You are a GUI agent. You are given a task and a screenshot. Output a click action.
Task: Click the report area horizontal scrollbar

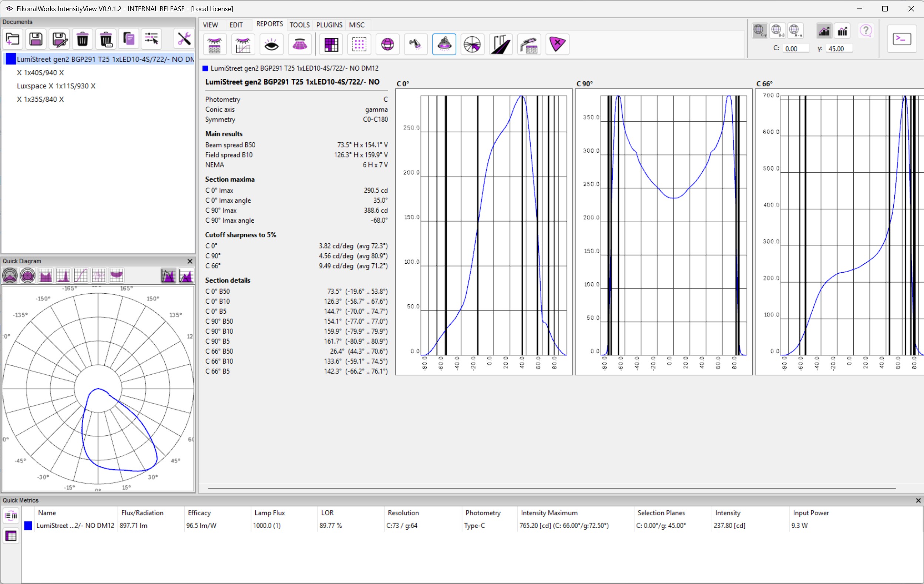[x=552, y=489]
